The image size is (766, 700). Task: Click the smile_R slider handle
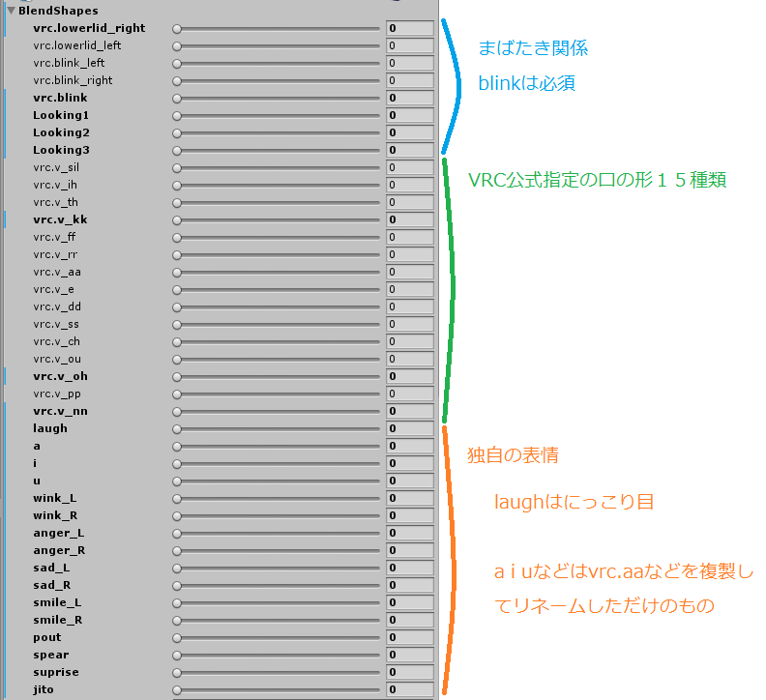click(177, 621)
